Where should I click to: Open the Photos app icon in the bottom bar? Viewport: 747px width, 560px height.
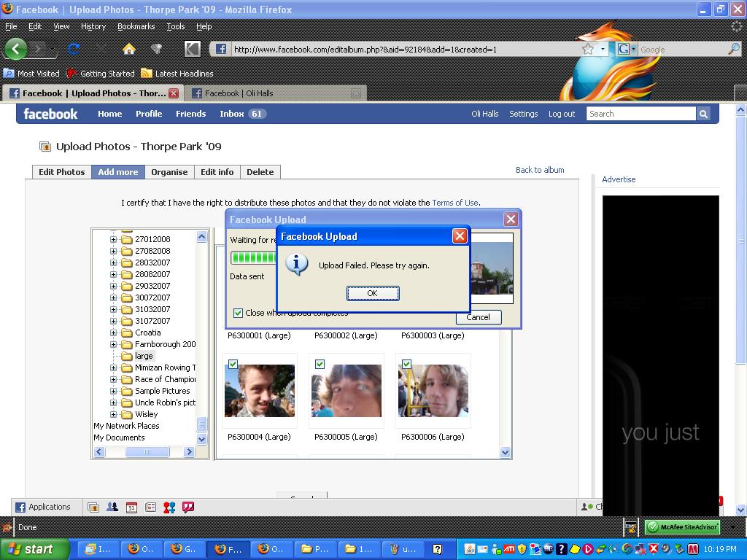[93, 507]
